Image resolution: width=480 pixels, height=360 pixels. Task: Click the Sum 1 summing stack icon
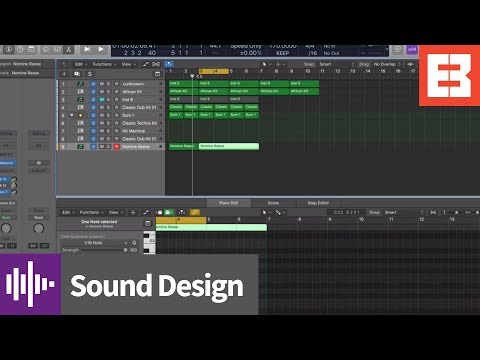tap(80, 115)
